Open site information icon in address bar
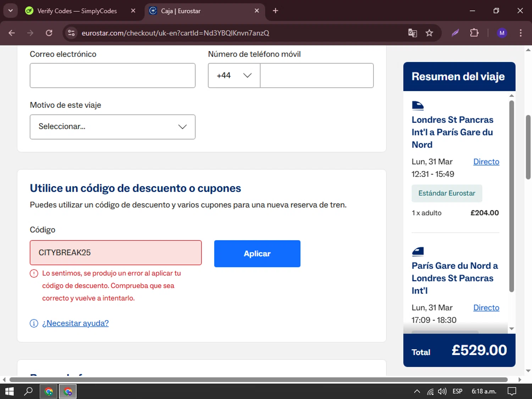 pos(71,33)
